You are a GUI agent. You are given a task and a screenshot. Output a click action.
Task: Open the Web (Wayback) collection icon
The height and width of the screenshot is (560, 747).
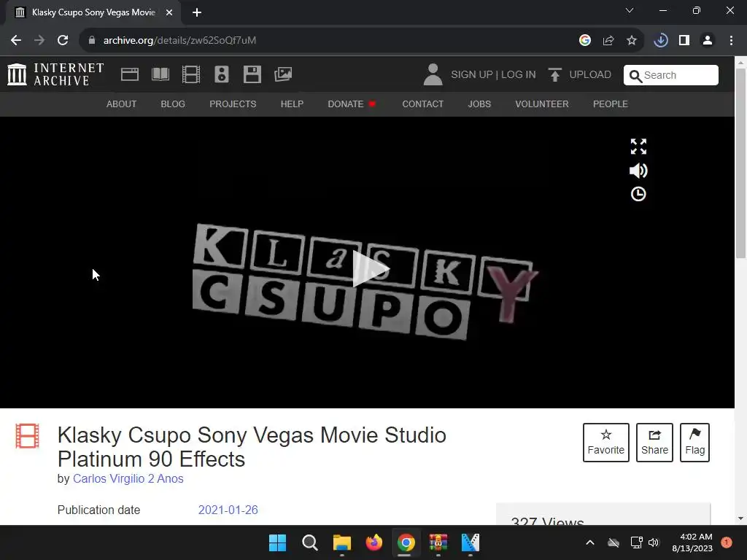[x=130, y=74]
